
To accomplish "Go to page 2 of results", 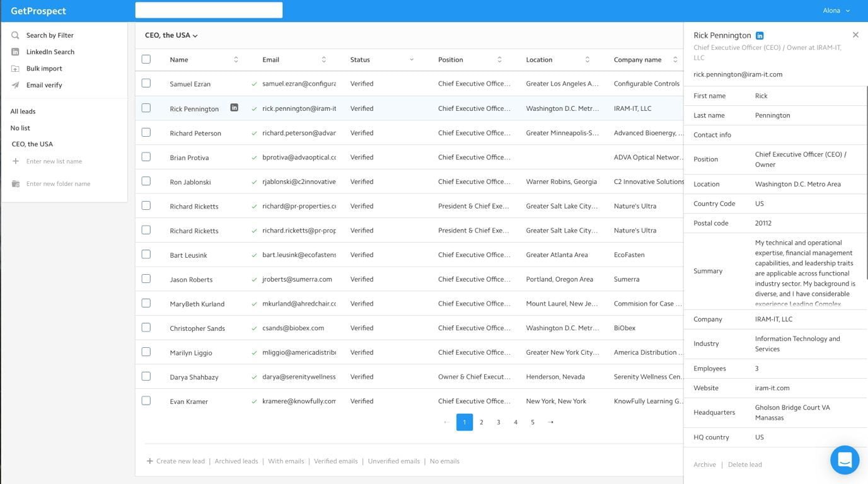I will [482, 422].
